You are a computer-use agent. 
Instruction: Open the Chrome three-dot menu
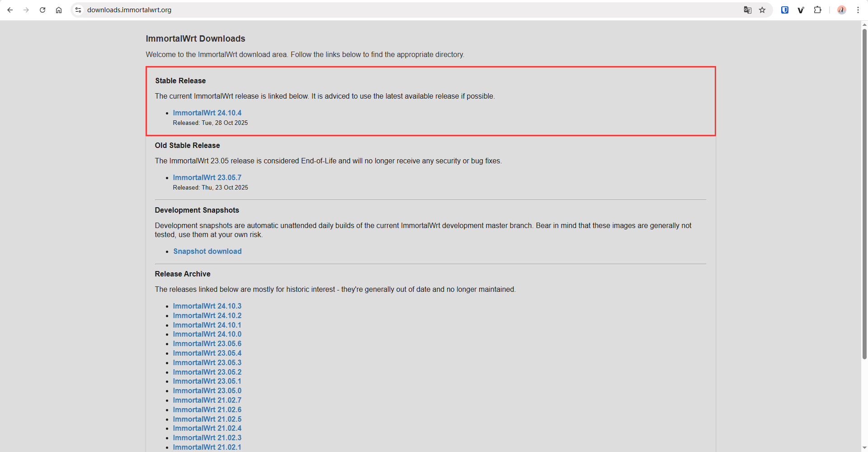[858, 10]
